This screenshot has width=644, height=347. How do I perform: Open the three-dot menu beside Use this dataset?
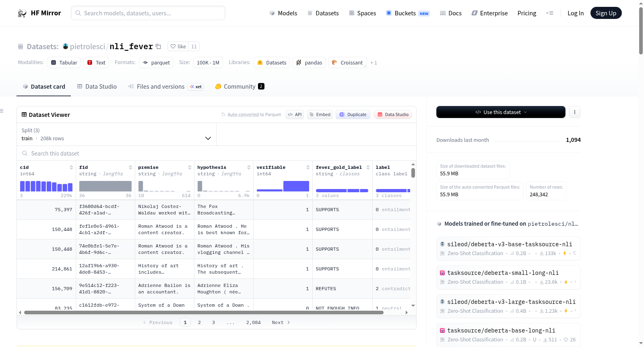point(575,112)
